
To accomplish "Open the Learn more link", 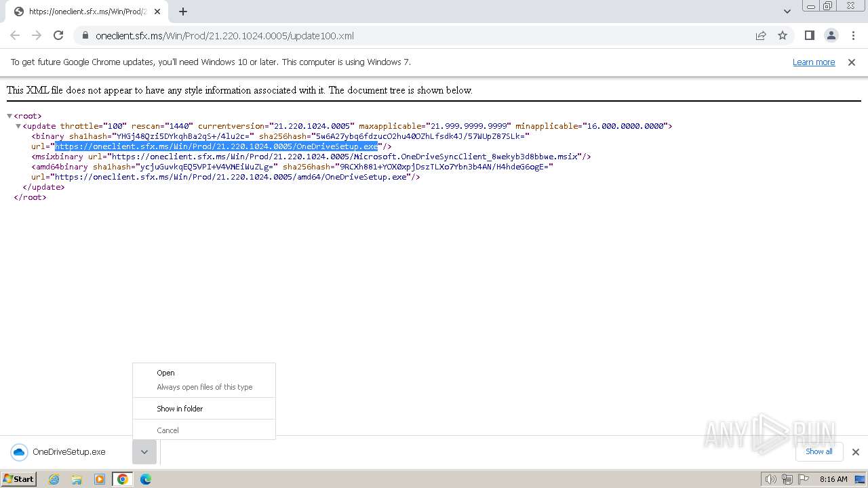I will [x=814, y=62].
